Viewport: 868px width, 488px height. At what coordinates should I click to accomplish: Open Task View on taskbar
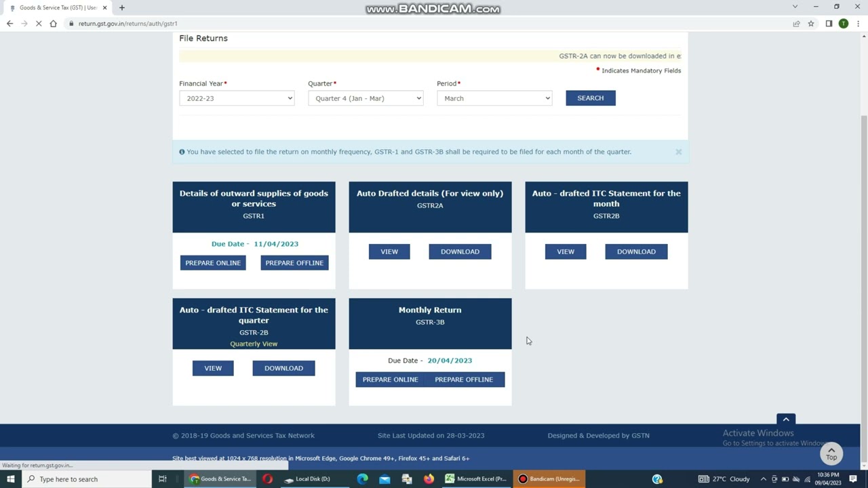click(162, 479)
